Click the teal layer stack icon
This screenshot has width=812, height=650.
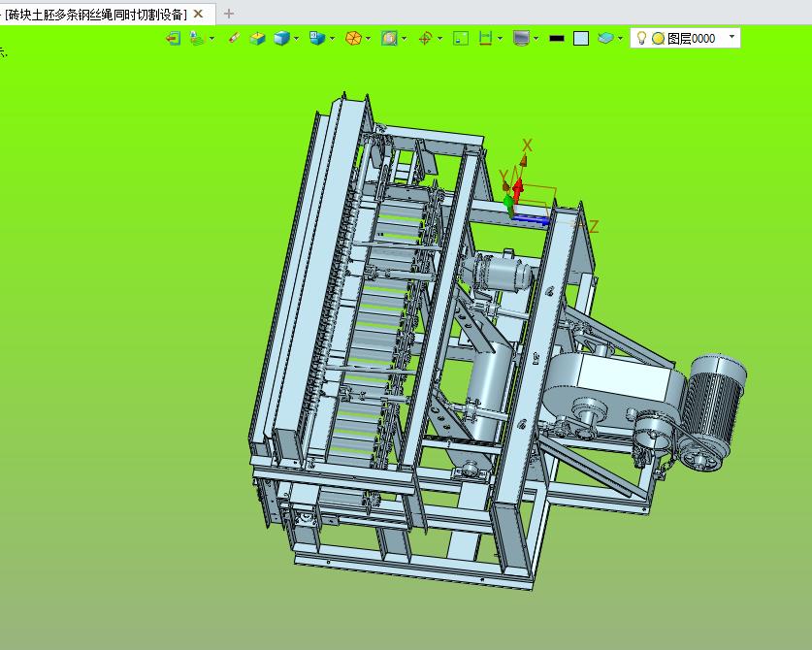pyautogui.click(x=605, y=39)
